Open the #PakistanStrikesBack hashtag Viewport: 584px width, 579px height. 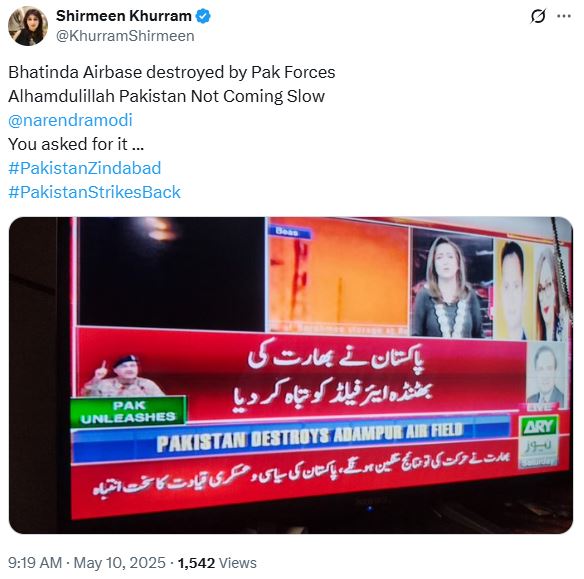pos(94,192)
